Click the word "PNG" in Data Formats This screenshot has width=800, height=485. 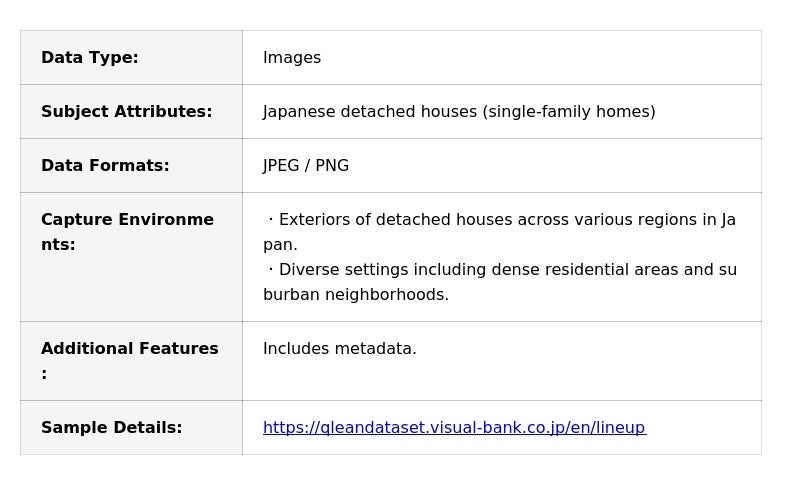coord(332,166)
